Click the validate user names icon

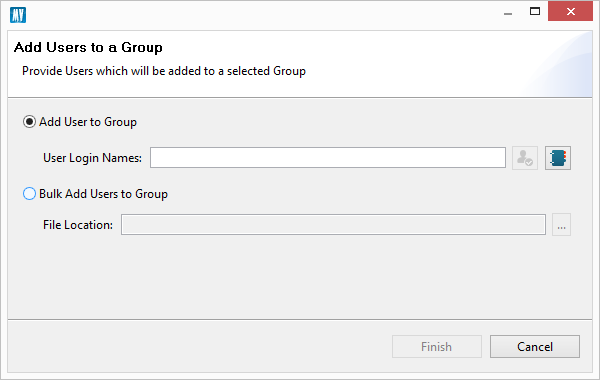pos(525,158)
